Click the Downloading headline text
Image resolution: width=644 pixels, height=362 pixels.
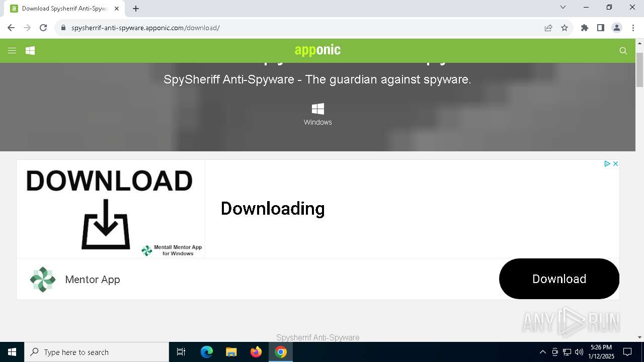point(273,208)
